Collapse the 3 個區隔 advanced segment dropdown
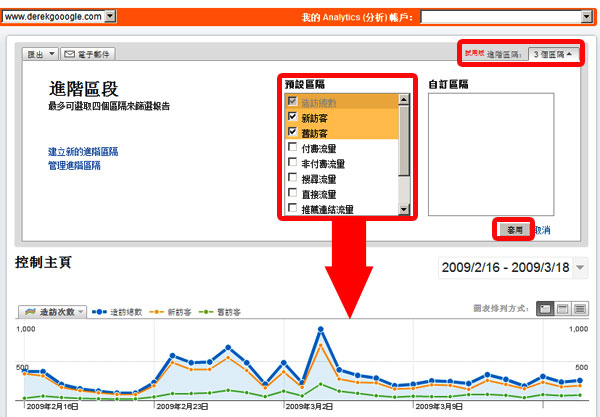The height and width of the screenshot is (417, 600). [553, 54]
